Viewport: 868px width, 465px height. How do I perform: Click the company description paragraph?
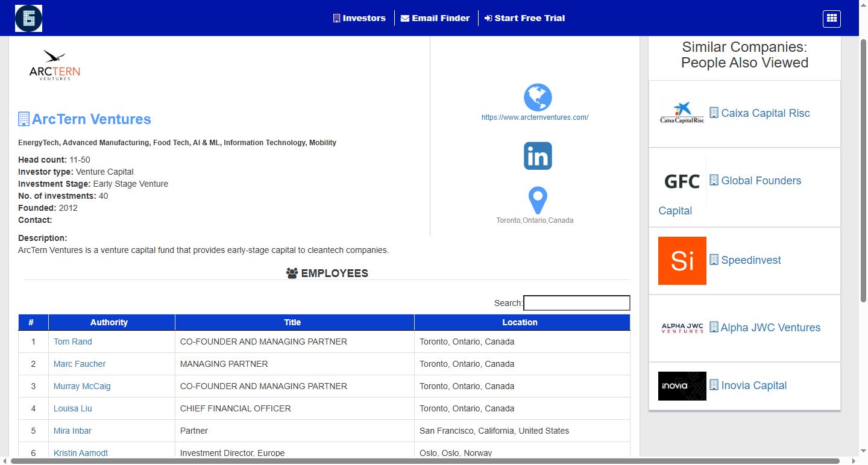pos(203,250)
